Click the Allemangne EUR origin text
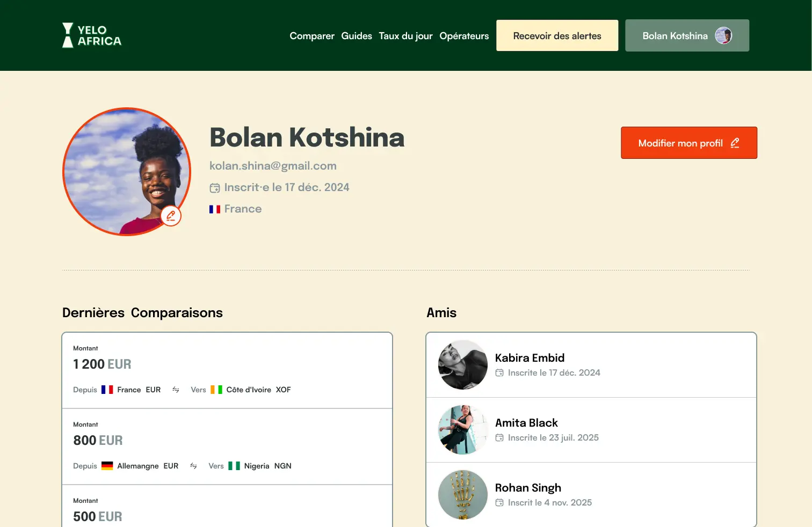The width and height of the screenshot is (812, 527). coord(148,466)
